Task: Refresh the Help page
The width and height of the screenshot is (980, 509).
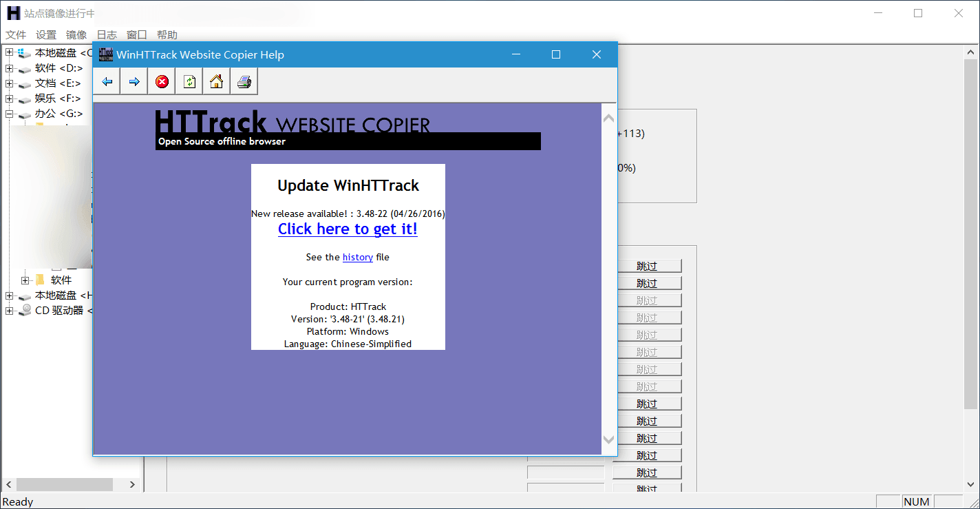Action: point(189,82)
